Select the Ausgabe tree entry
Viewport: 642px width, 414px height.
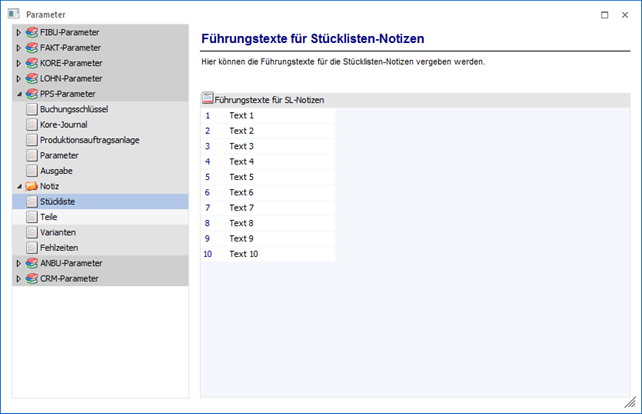tap(56, 171)
